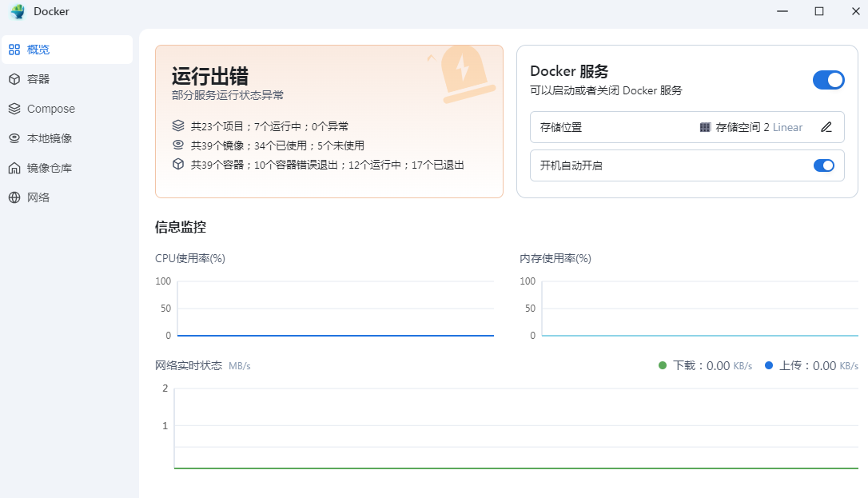
Task: Go to 本地镜像 local images page
Action: click(x=50, y=138)
